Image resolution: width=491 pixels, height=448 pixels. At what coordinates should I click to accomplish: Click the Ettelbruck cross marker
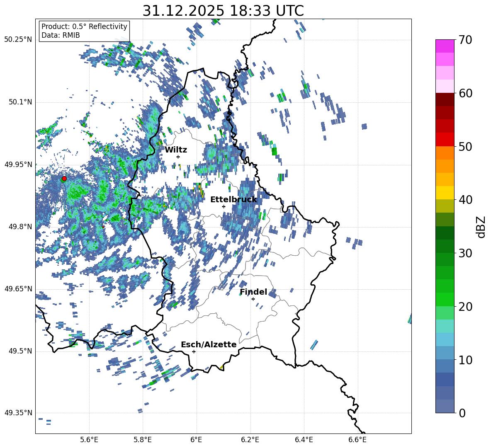224,206
